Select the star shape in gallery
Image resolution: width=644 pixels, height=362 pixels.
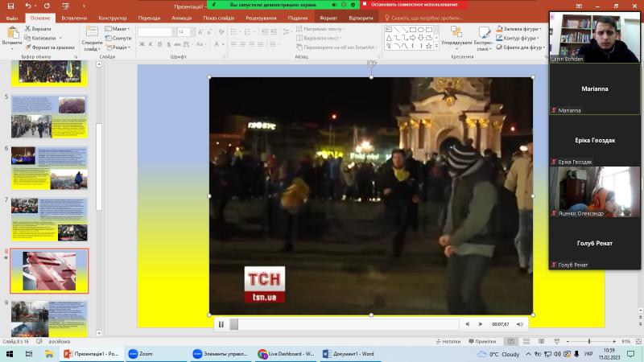[429, 46]
